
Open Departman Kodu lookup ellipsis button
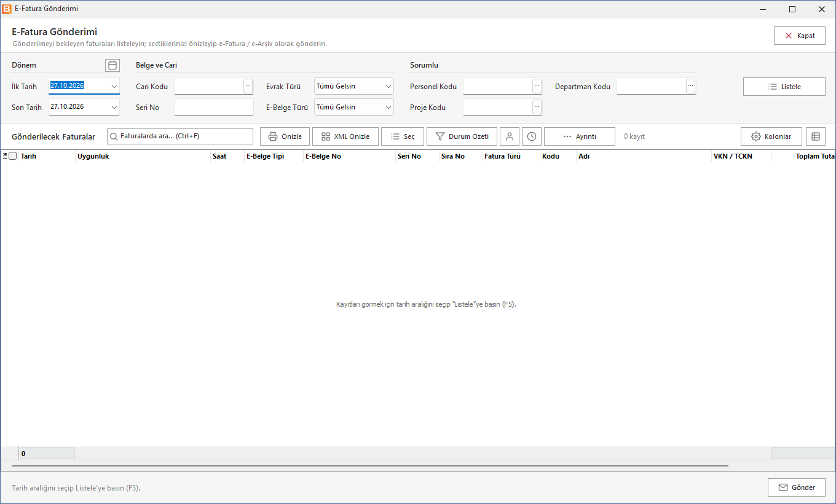point(691,87)
